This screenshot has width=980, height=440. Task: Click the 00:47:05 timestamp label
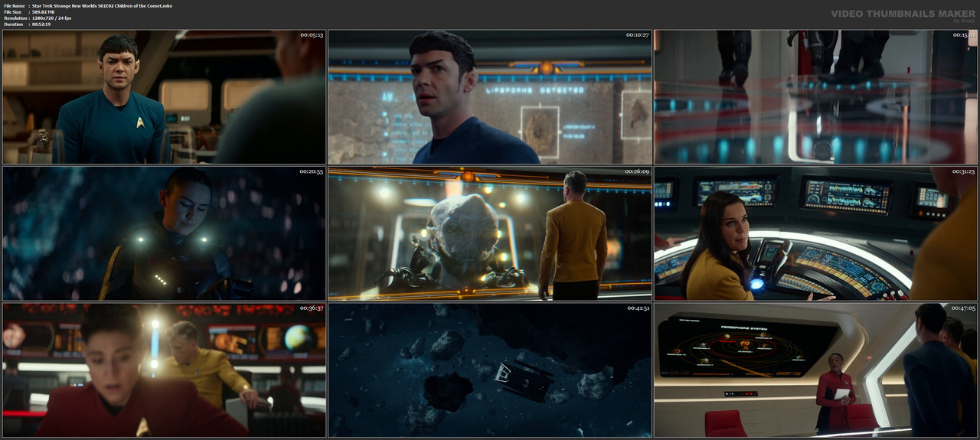pyautogui.click(x=963, y=308)
